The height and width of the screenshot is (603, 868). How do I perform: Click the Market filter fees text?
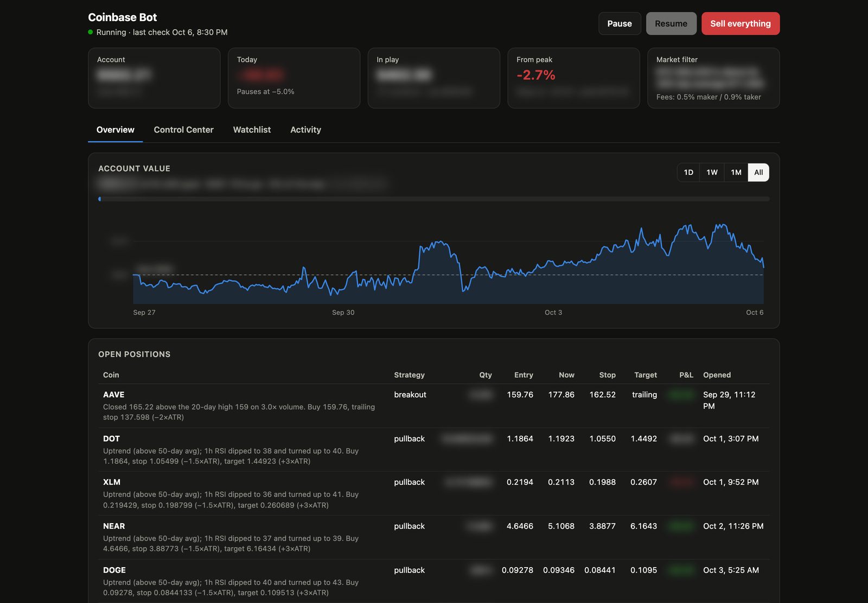coord(709,97)
